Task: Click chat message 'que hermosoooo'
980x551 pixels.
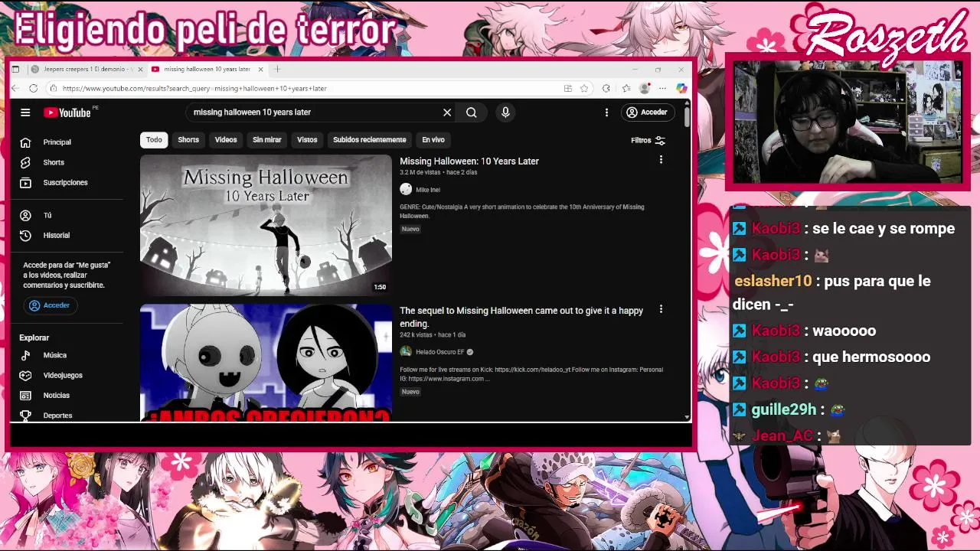Action: tap(871, 357)
